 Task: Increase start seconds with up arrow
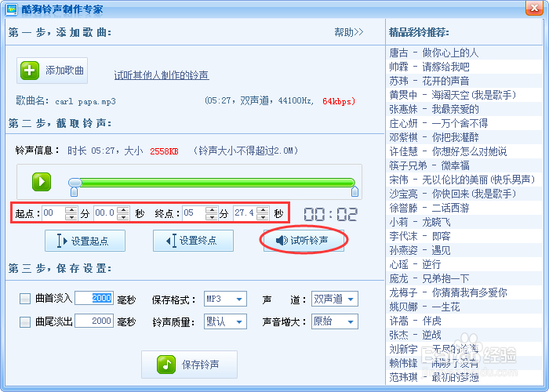tap(123, 209)
